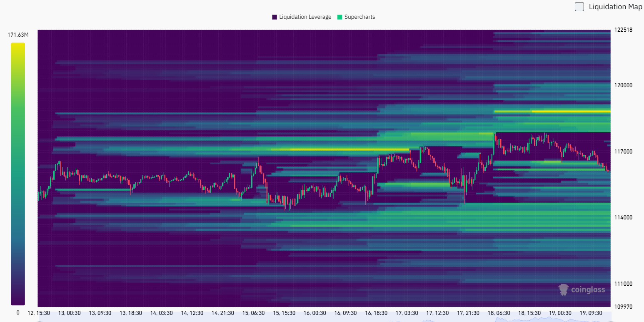Click the bright yellow band below 120000

coord(571,111)
